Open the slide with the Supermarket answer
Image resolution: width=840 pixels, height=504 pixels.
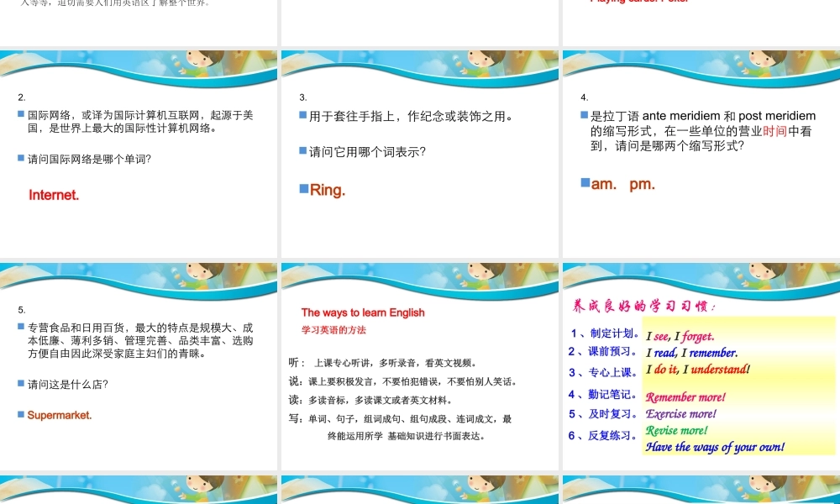[x=139, y=366]
